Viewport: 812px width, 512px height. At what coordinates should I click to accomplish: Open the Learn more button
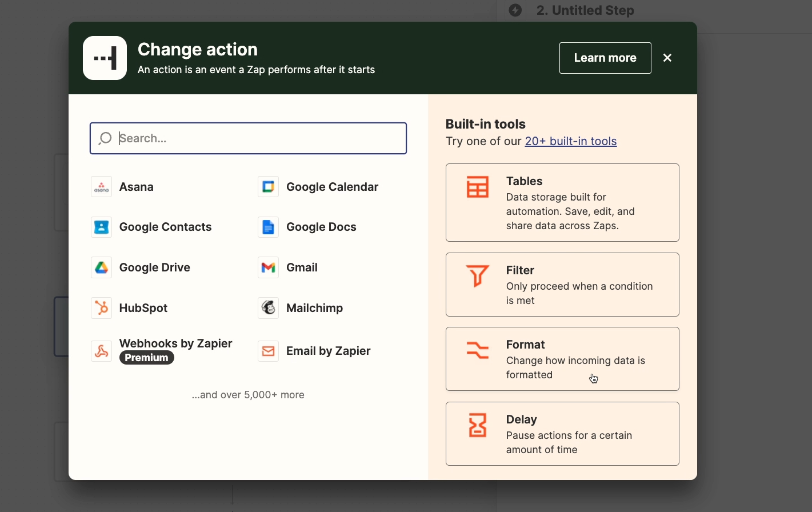[x=605, y=58]
